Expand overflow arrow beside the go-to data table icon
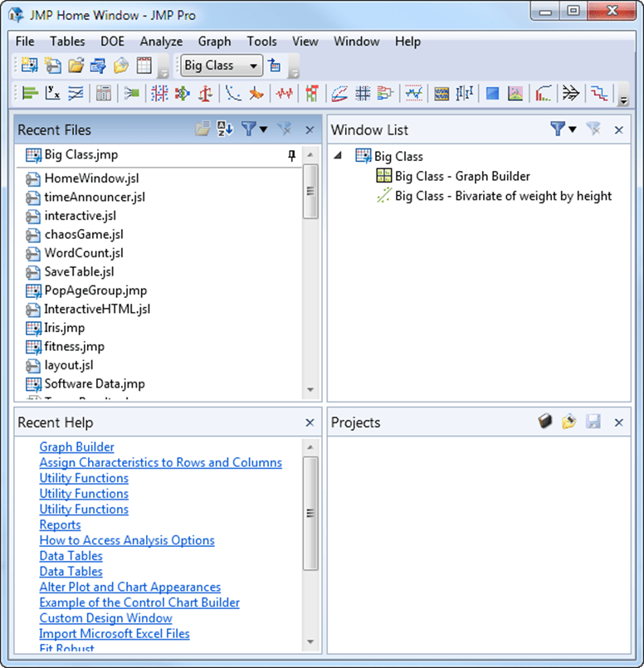Screen dimensions: 644x668 pyautogui.click(x=294, y=73)
